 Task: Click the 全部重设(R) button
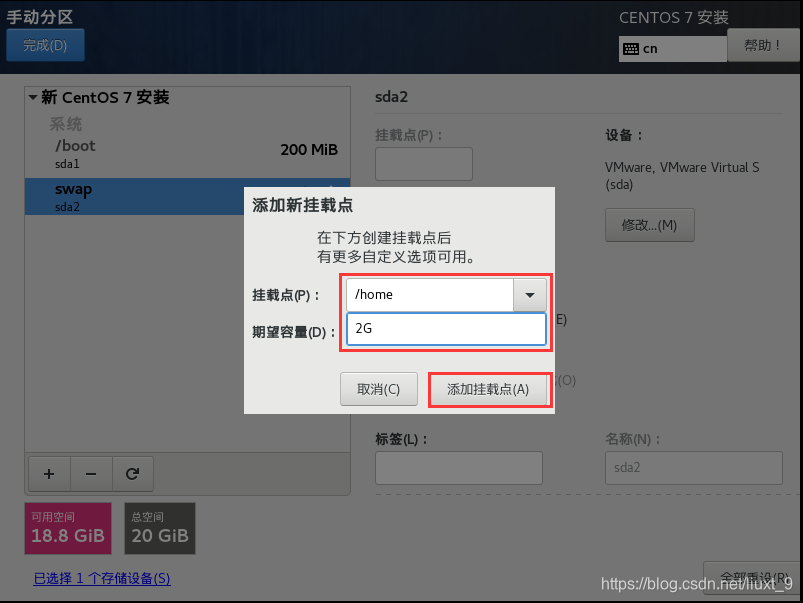(x=755, y=578)
